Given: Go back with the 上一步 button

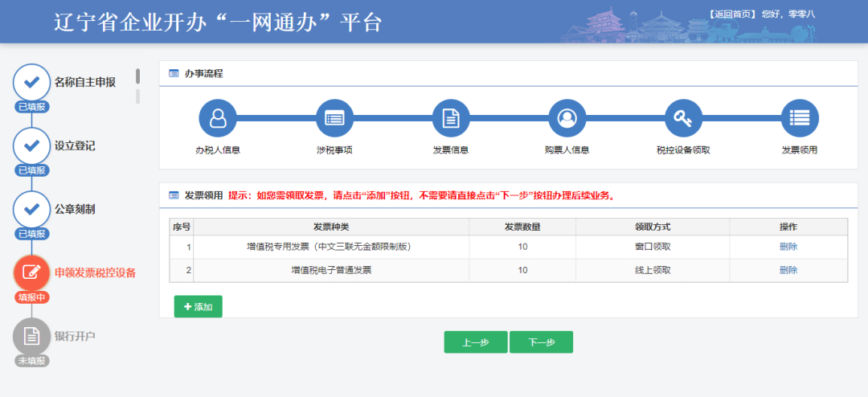Looking at the screenshot, I should [x=476, y=342].
